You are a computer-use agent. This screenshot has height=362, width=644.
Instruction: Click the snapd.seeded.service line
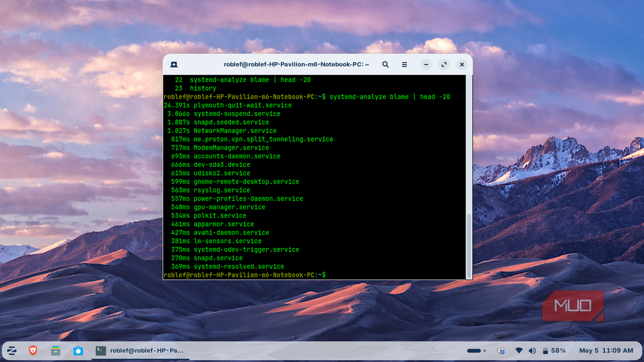218,122
